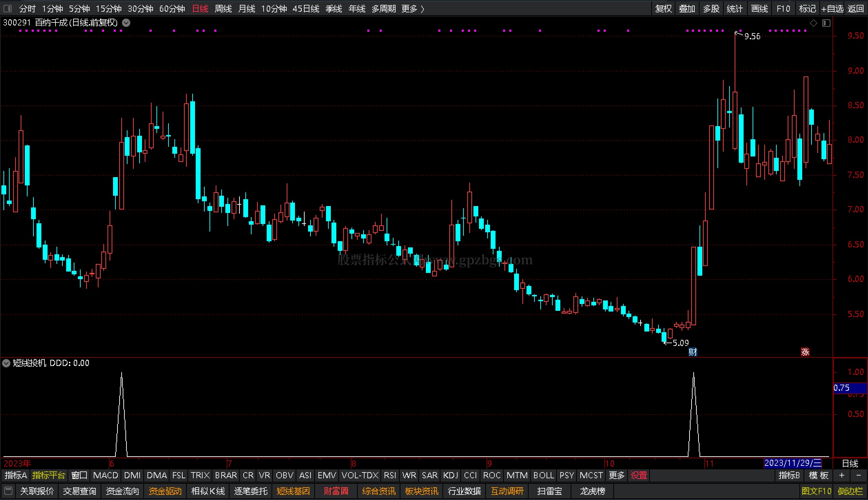The height and width of the screenshot is (500, 868).
Task: Open 资金流向 panel
Action: tap(122, 491)
